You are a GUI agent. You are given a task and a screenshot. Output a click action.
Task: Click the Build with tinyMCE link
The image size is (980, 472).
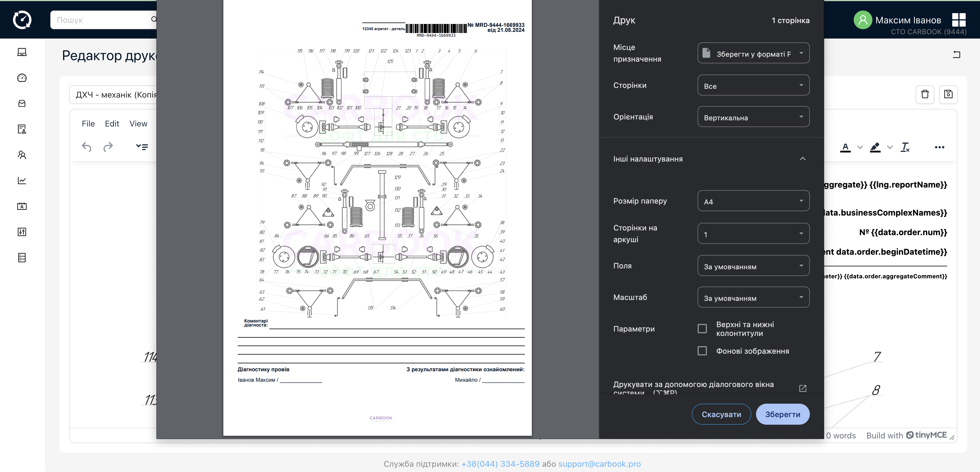[907, 435]
